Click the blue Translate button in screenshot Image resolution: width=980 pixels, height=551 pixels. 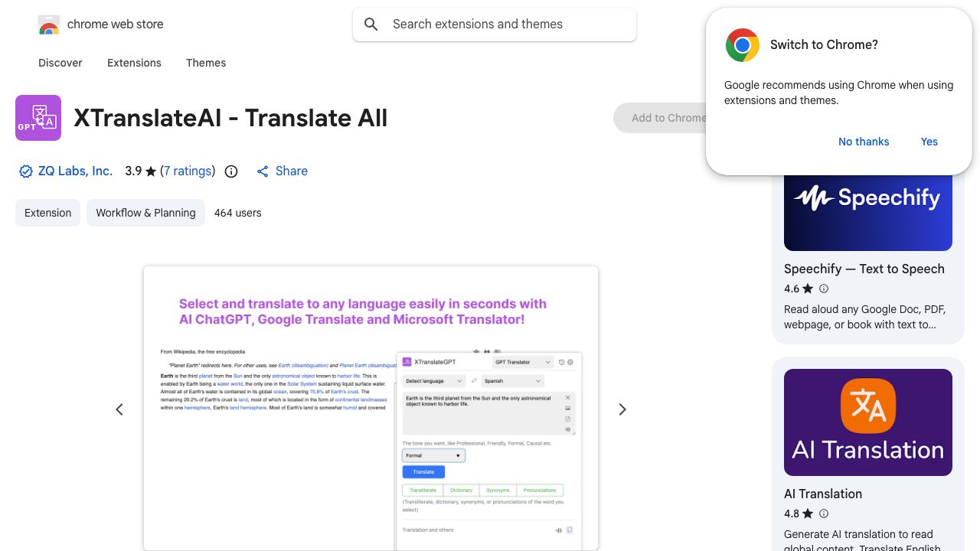tap(423, 472)
